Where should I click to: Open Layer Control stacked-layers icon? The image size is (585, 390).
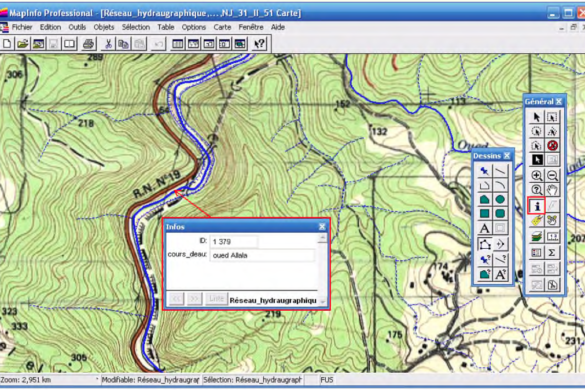pyautogui.click(x=536, y=237)
